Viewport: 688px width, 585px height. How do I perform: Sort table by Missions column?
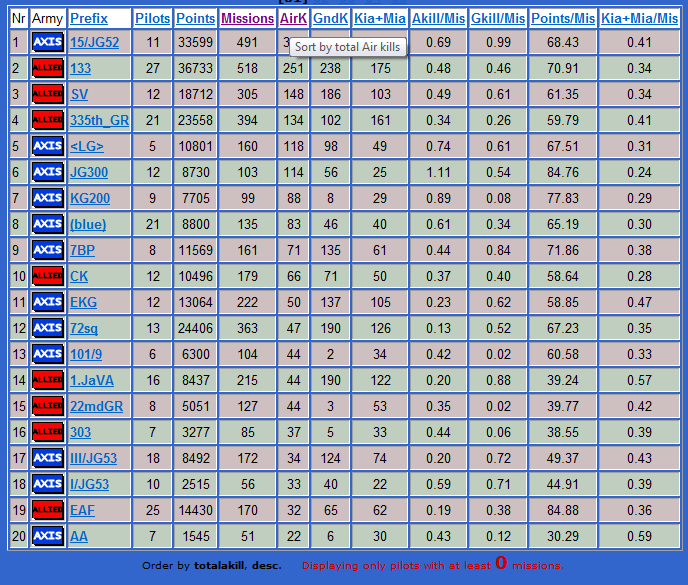point(247,18)
